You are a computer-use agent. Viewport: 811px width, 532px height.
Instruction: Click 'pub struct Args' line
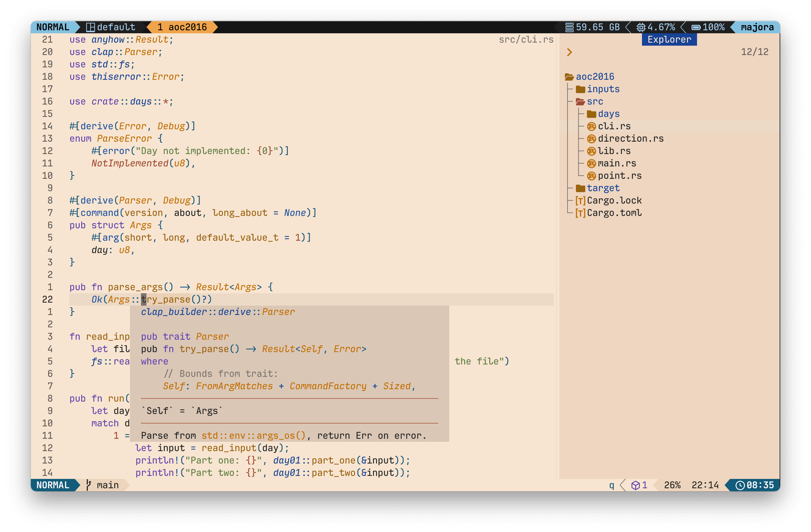[x=116, y=226]
